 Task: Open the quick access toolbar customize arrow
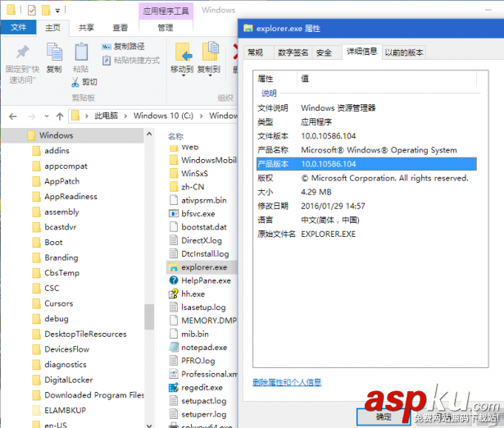tap(57, 11)
